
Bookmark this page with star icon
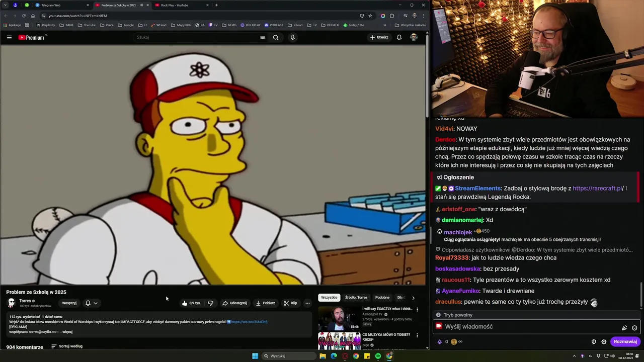click(370, 16)
